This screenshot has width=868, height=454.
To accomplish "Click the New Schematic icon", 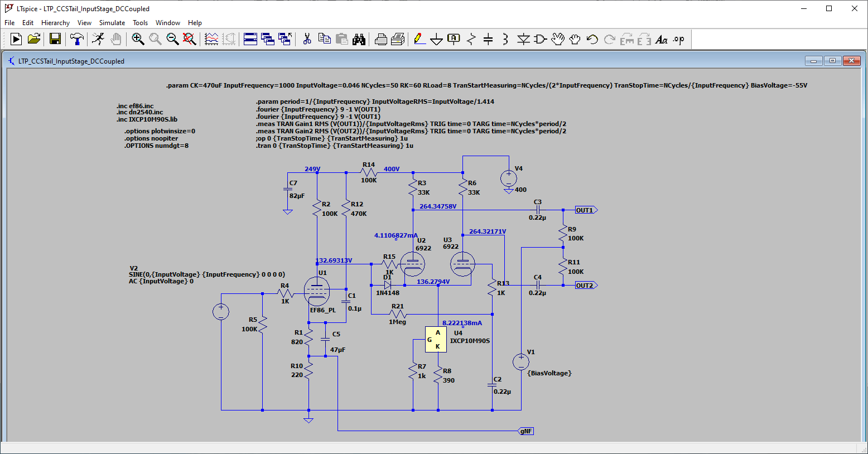I will pos(16,39).
